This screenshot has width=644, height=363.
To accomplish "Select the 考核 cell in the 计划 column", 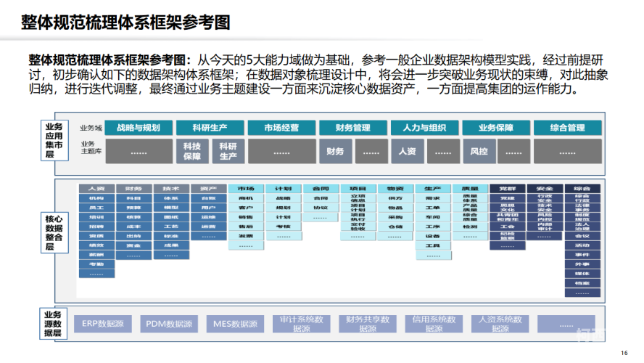I will tap(284, 227).
